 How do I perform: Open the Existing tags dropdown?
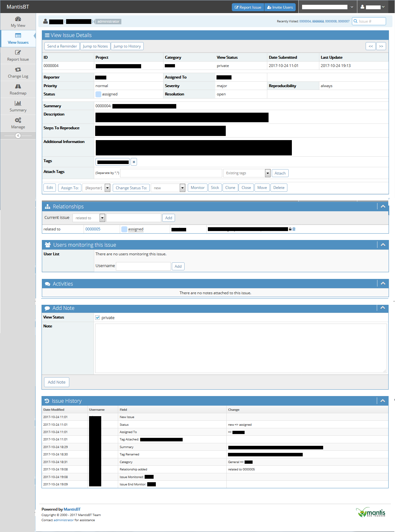pyautogui.click(x=247, y=173)
